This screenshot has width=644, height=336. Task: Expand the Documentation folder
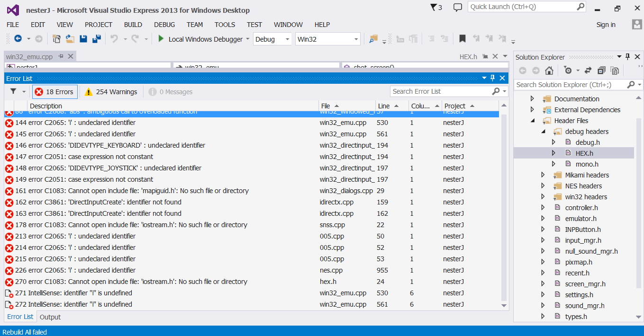[532, 99]
